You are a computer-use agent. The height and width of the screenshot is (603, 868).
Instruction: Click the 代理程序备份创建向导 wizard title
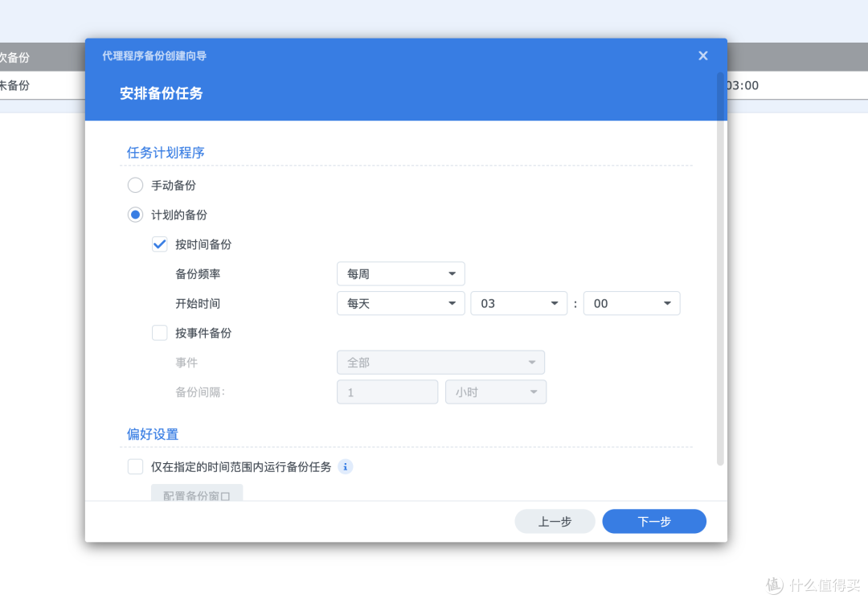pos(154,56)
